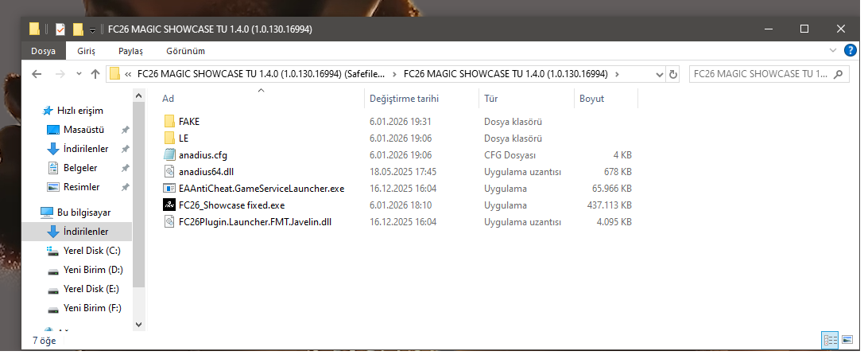Screen dimensions: 868x355
Task: Click date 18.05.2025 17:45
Action: [x=403, y=172]
